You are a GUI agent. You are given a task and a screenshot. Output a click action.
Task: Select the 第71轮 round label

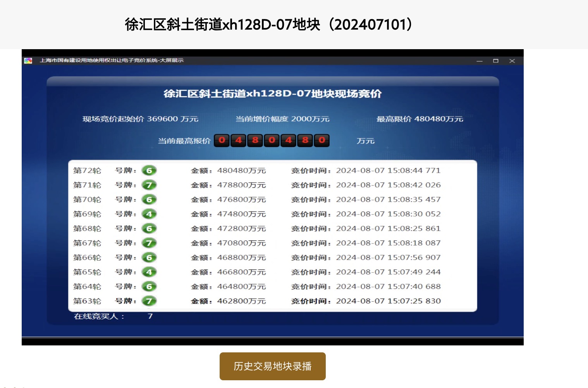87,185
